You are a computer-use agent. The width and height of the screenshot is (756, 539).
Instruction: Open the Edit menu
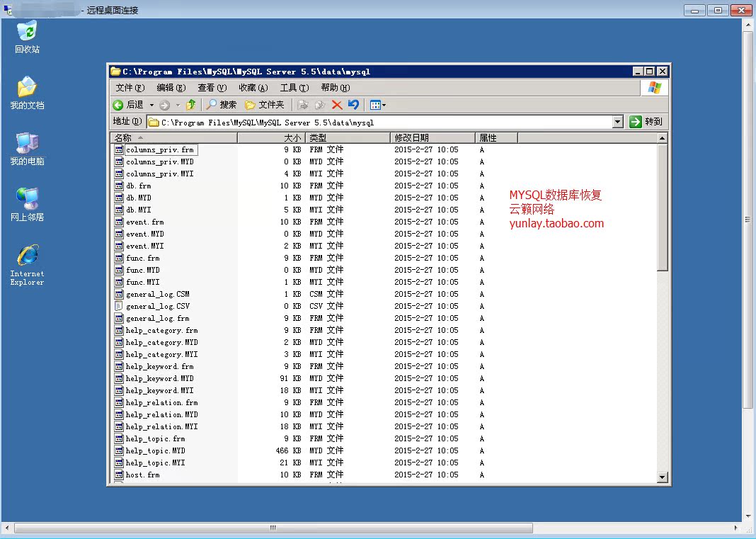[x=171, y=87]
